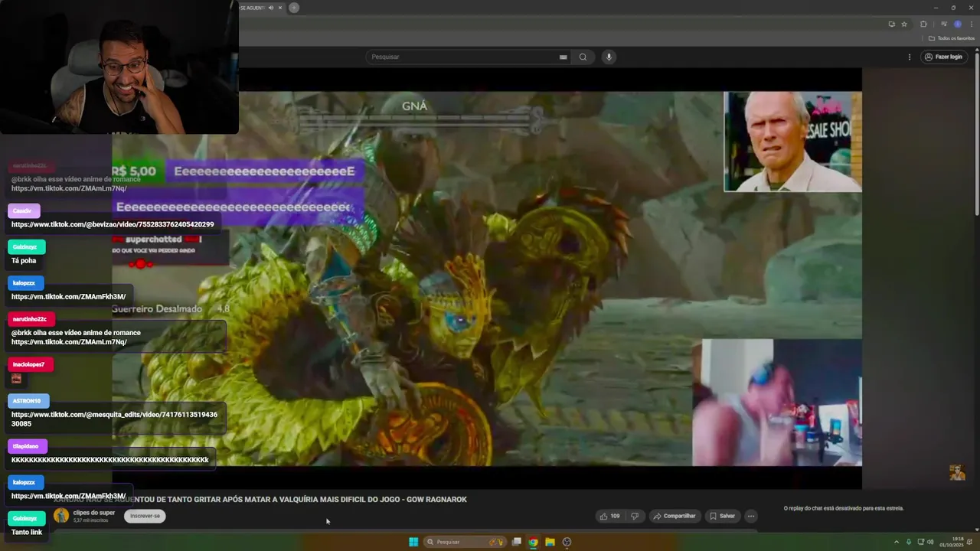Click the Tá poha chat message
The width and height of the screenshot is (980, 551).
click(x=24, y=260)
